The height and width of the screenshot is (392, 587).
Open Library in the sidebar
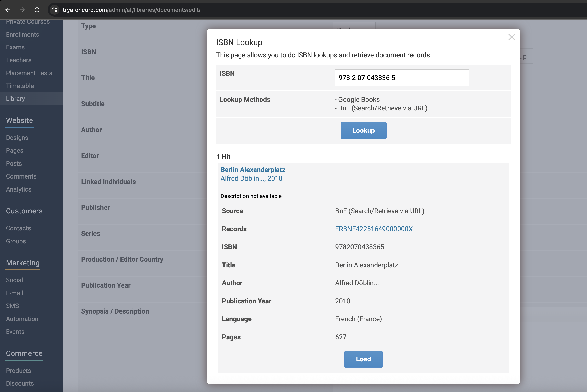(15, 99)
